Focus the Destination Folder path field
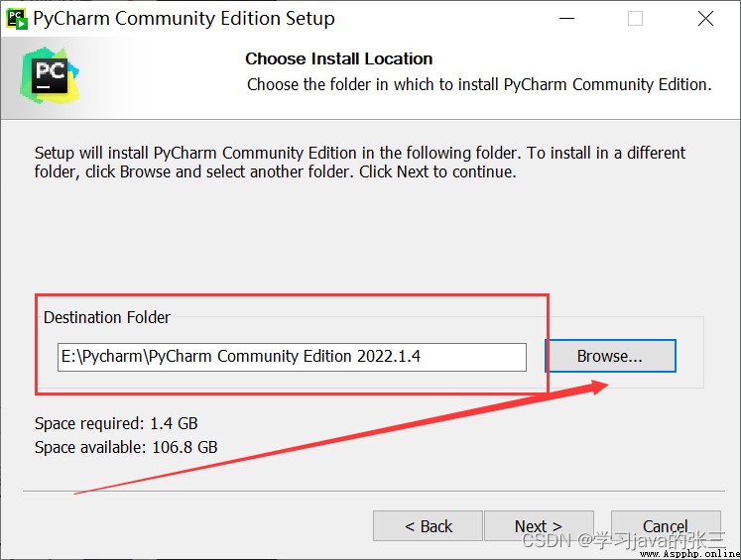741x560 pixels. tap(292, 357)
